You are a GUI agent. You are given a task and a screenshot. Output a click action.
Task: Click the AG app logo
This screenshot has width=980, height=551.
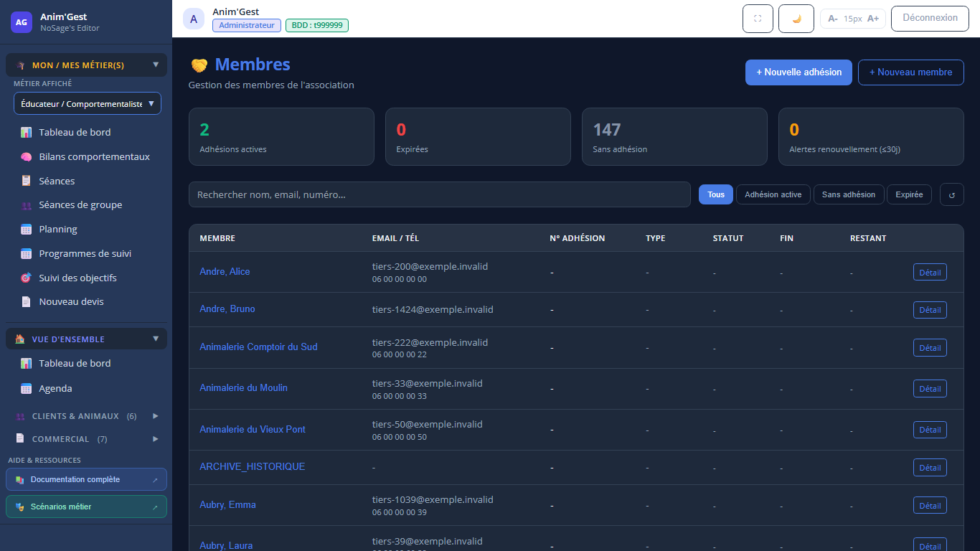click(x=22, y=22)
